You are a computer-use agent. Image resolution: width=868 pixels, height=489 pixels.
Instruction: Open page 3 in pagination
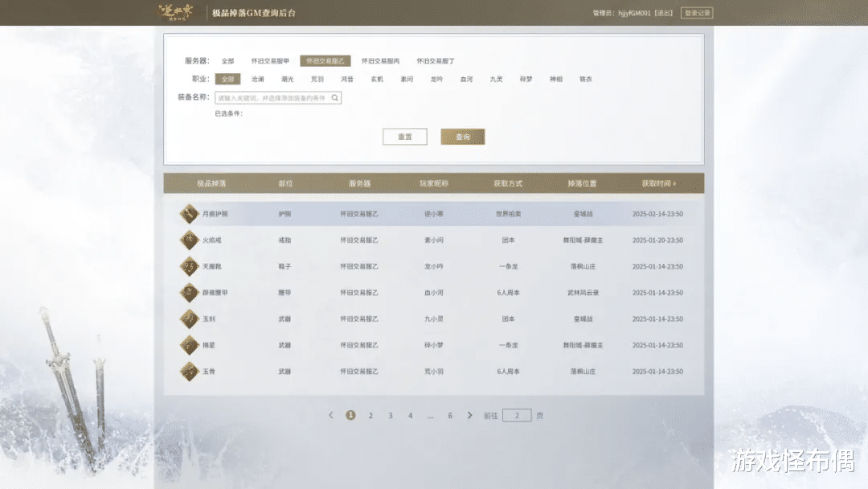click(391, 415)
